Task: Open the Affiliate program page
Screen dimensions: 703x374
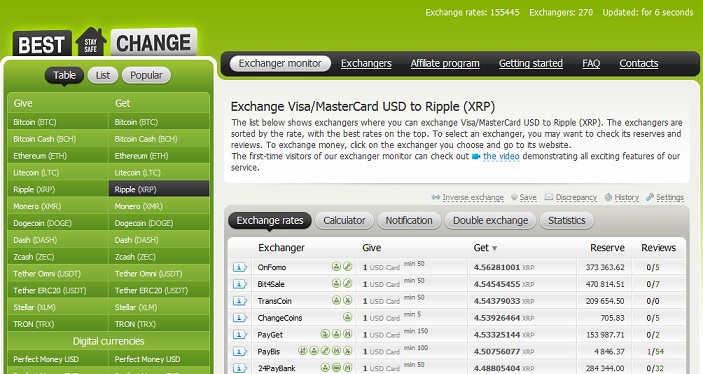Action: 445,64
